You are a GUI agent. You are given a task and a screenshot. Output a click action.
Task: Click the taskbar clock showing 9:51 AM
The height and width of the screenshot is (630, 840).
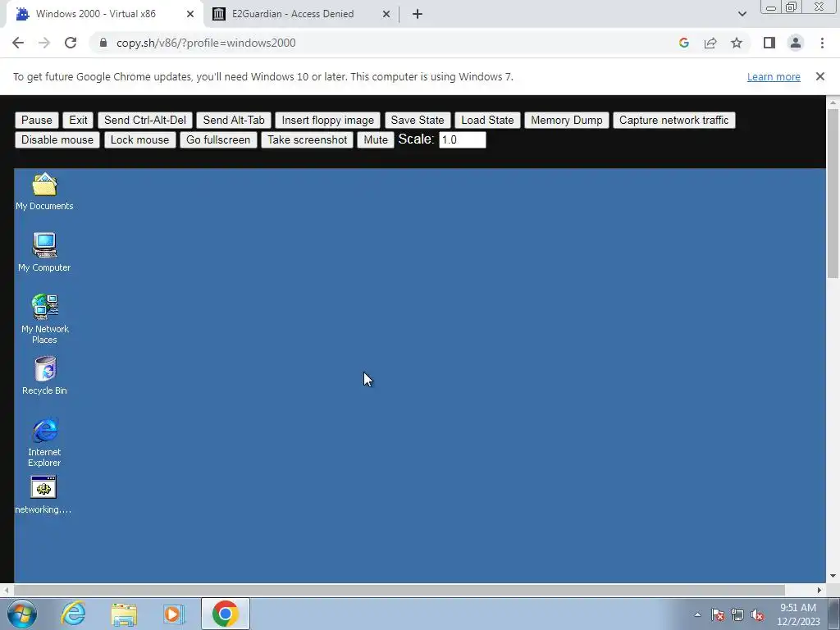pos(798,614)
